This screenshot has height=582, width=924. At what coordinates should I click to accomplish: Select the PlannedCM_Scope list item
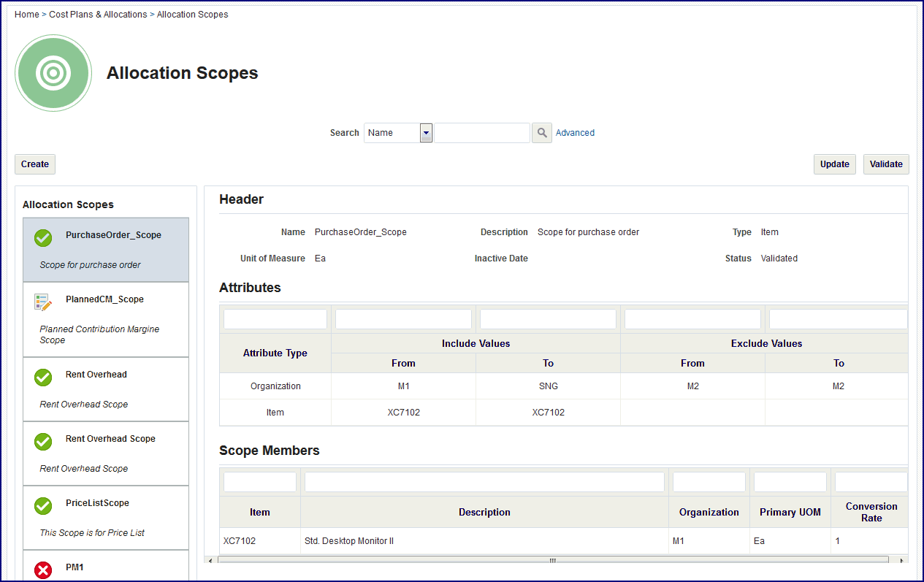(x=106, y=320)
